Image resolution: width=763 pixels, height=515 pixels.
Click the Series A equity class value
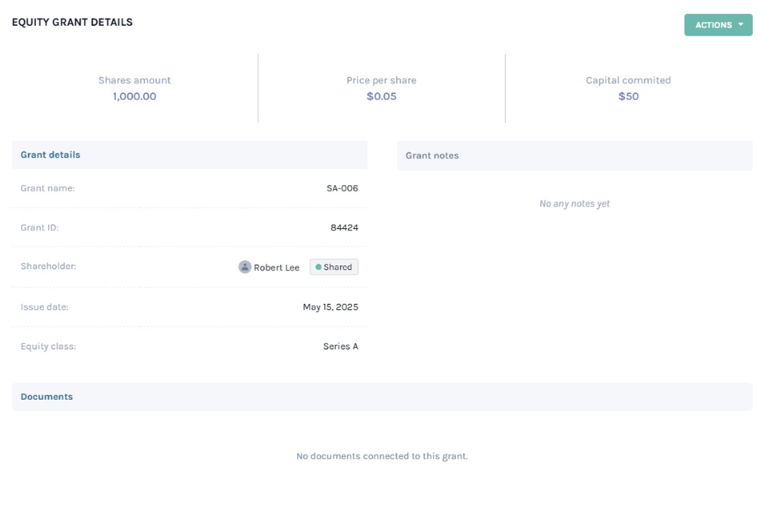click(x=341, y=346)
